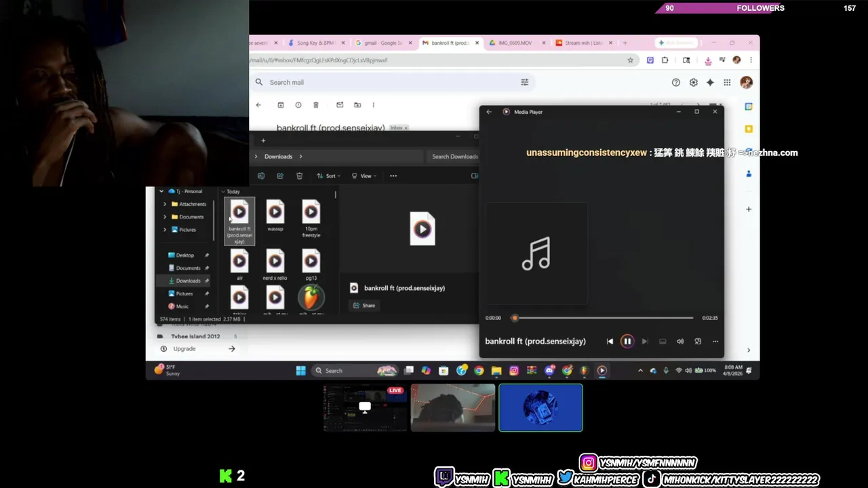Select the 10pm freestyle file
The height and width of the screenshot is (488, 868).
coord(311,218)
